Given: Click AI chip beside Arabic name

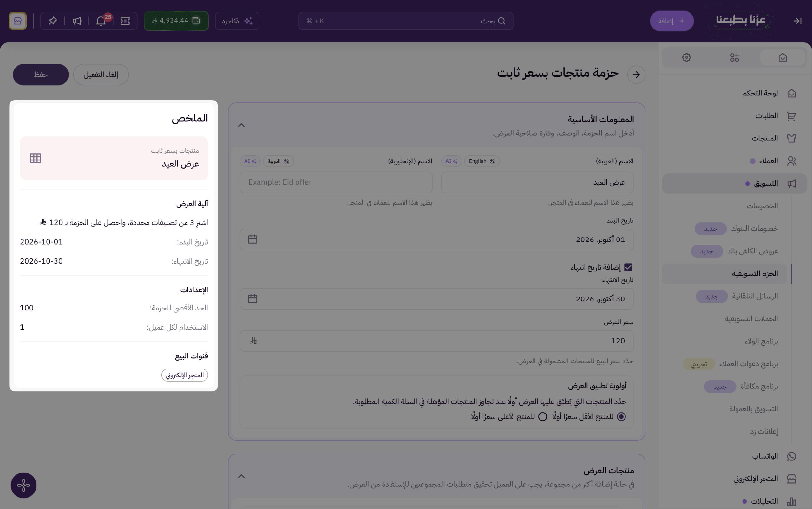Looking at the screenshot, I should point(451,161).
